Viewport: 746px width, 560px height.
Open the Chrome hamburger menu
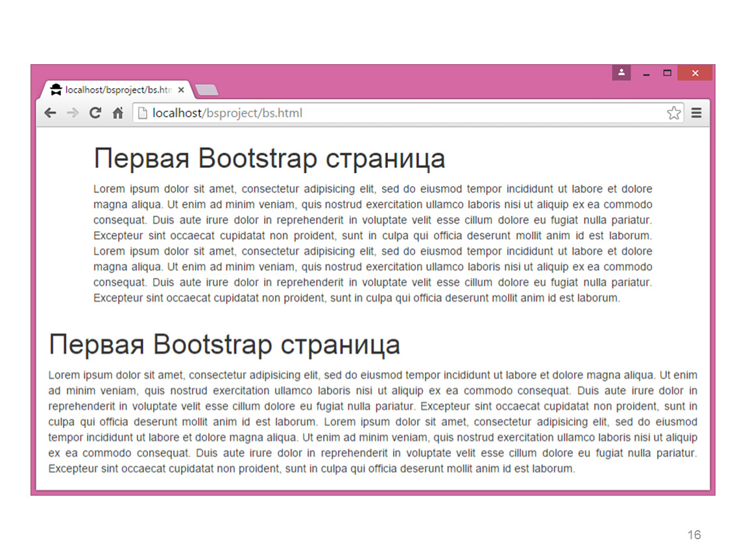click(x=697, y=113)
